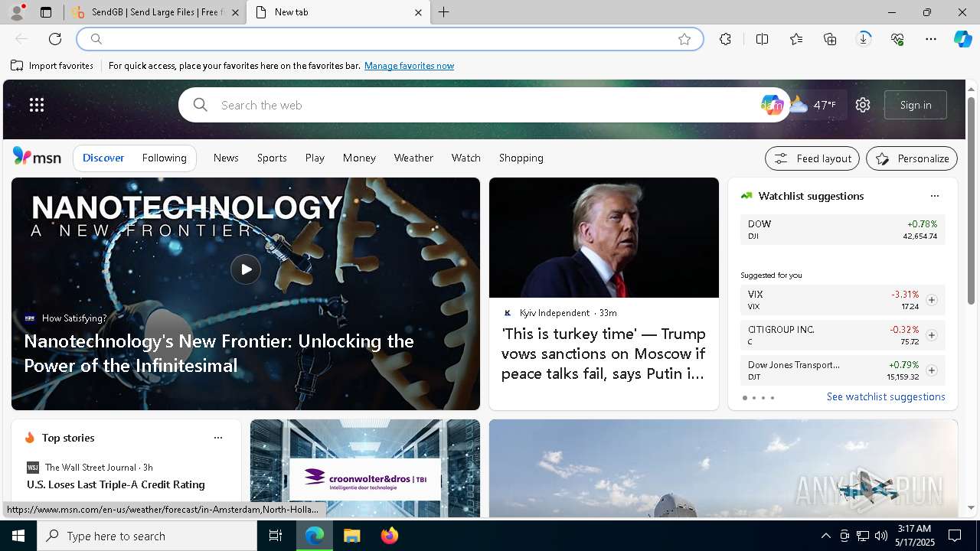Screen dimensions: 980x551
Task: Open Browser essentials heart icon
Action: point(897,39)
